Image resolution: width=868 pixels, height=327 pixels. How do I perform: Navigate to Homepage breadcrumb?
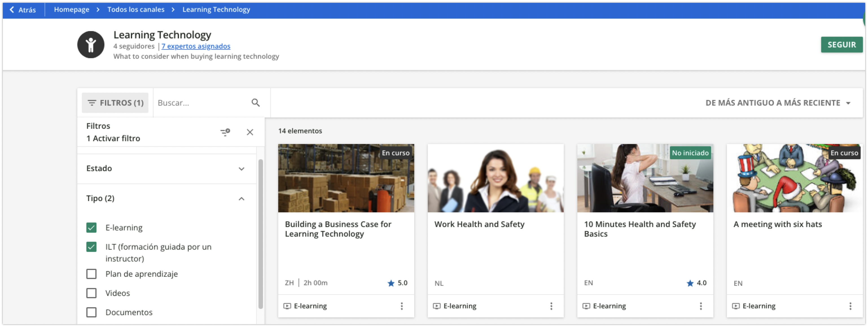(71, 9)
